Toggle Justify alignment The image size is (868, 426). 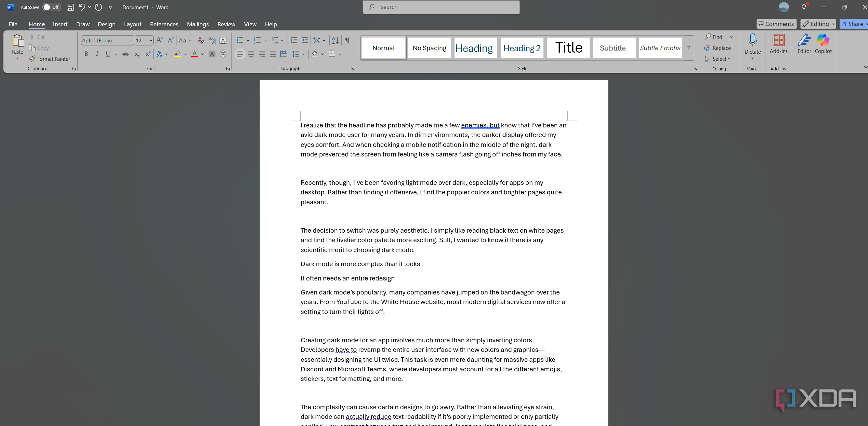click(273, 54)
